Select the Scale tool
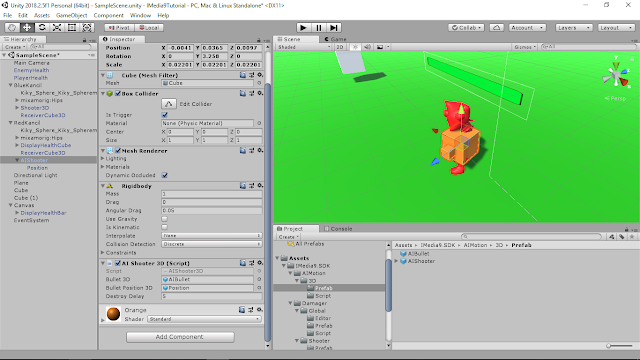This screenshot has height=360, width=640. click(x=57, y=27)
